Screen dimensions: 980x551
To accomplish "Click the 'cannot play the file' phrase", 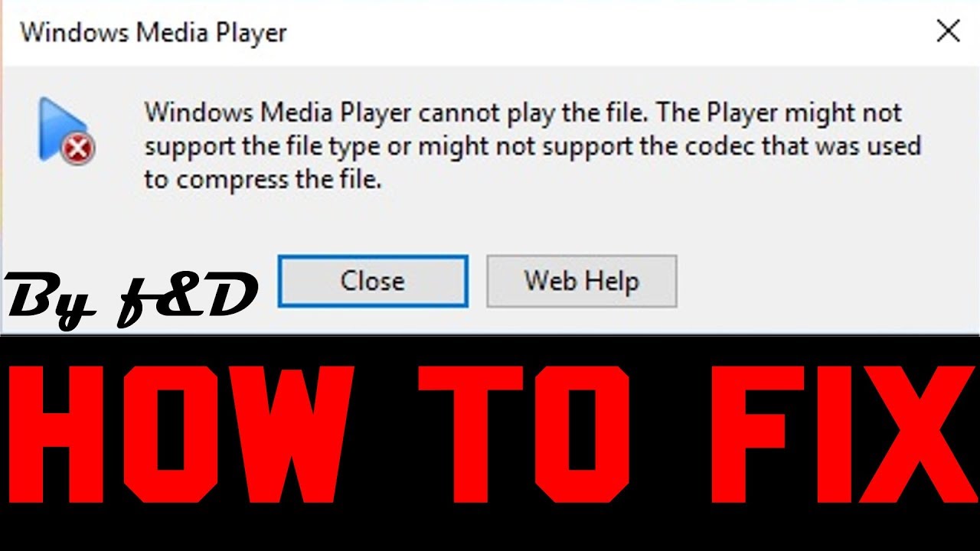I will click(x=534, y=113).
